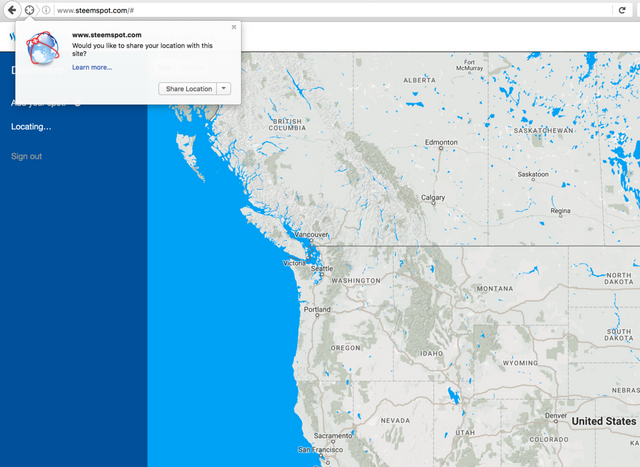
Task: Click the Edmonton city label on the map
Action: coord(441,142)
